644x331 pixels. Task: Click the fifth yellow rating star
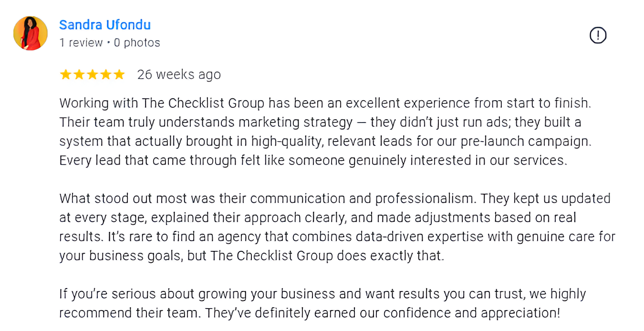(x=119, y=74)
